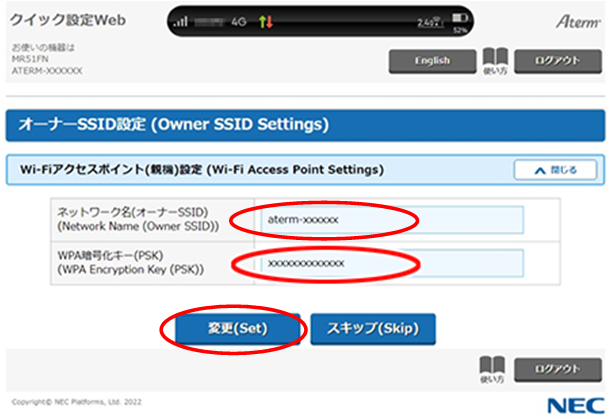
Task: Click the NEC logo
Action: 576,406
